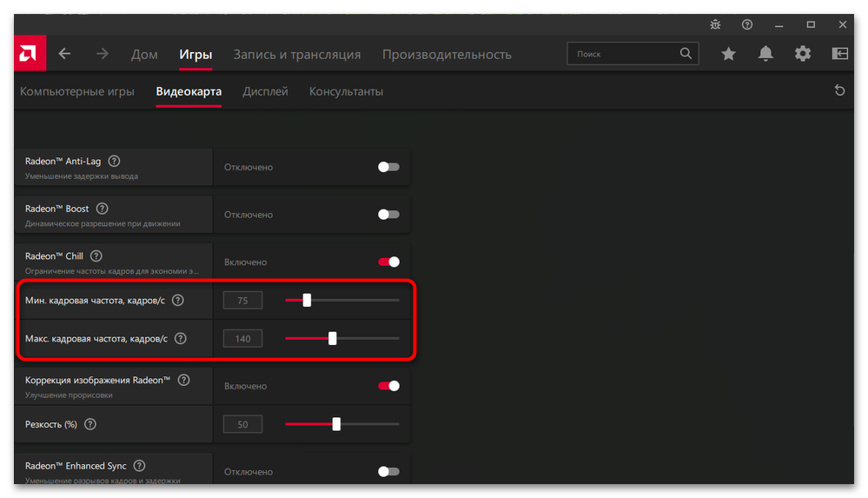
Task: Open favorites star icon
Action: click(x=728, y=54)
